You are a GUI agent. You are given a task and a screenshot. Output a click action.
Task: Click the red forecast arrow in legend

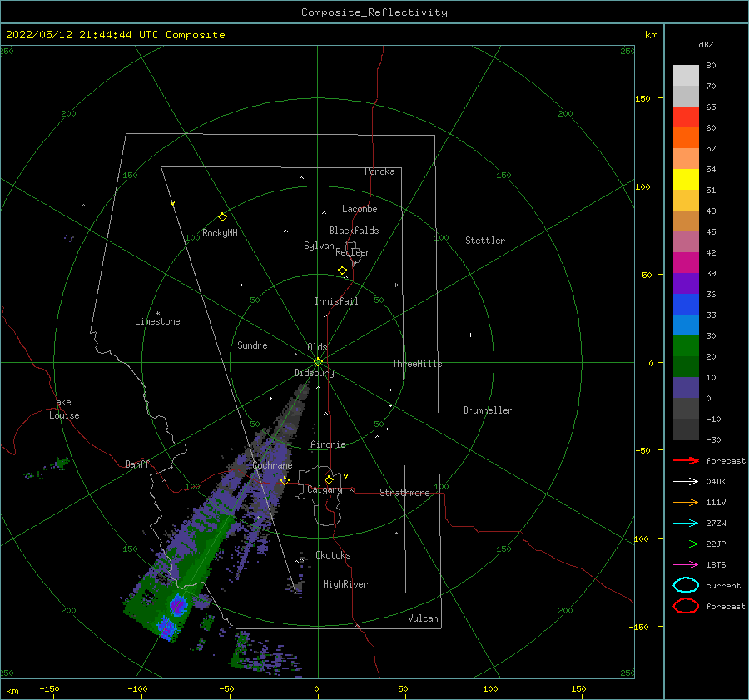(x=686, y=460)
